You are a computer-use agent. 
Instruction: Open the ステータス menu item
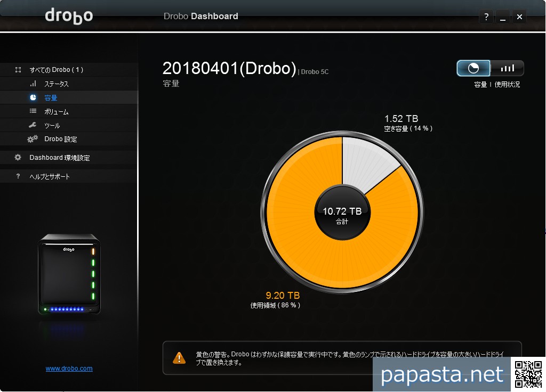pyautogui.click(x=56, y=84)
